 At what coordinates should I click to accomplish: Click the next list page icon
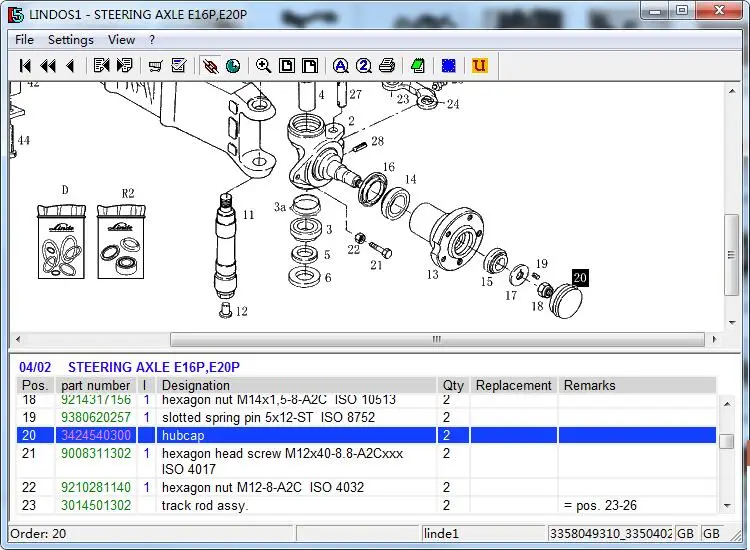[124, 66]
